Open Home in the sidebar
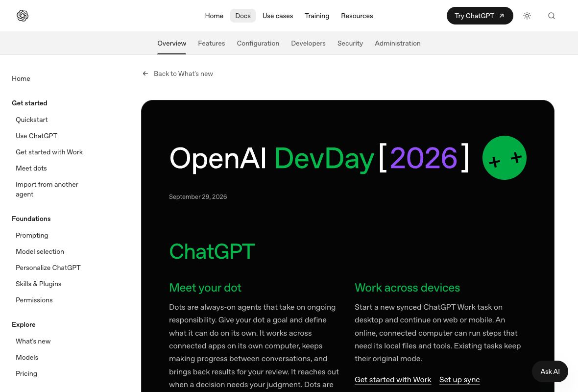The height and width of the screenshot is (392, 578). click(x=21, y=78)
